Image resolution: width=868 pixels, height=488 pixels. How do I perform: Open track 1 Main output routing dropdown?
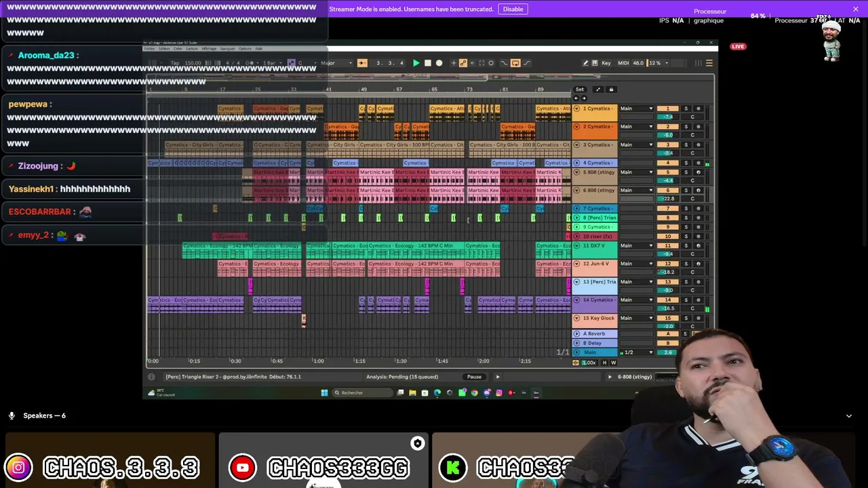pos(637,108)
